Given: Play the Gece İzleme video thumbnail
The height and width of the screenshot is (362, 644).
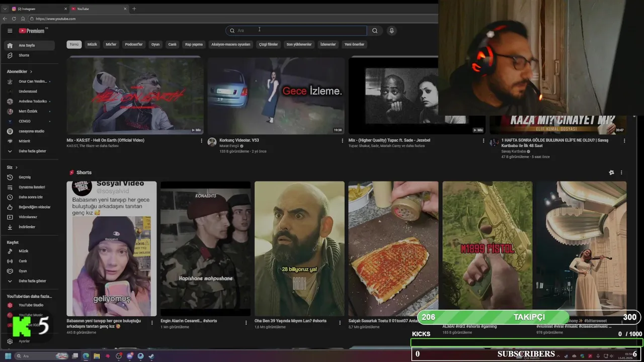Looking at the screenshot, I should 276,96.
